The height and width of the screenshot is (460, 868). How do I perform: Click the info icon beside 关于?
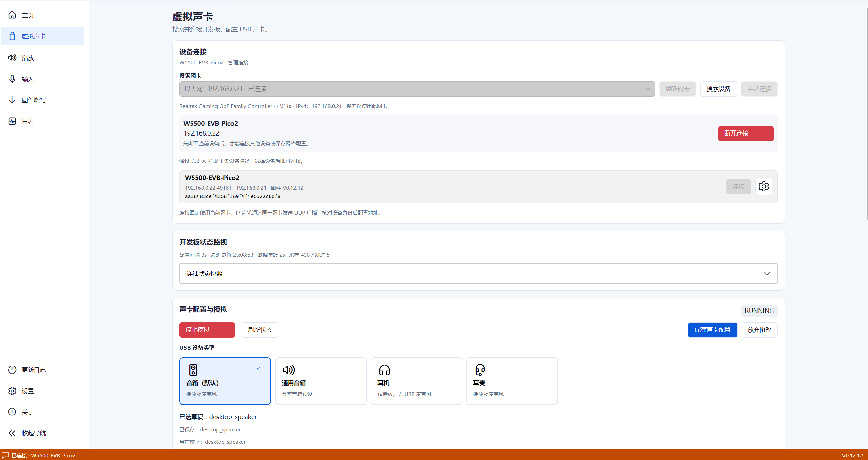(12, 412)
